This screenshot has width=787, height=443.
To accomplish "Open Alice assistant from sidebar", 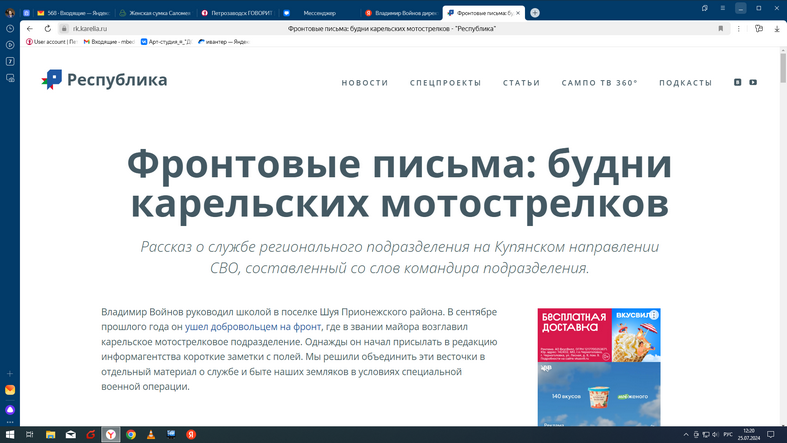I will (x=10, y=410).
